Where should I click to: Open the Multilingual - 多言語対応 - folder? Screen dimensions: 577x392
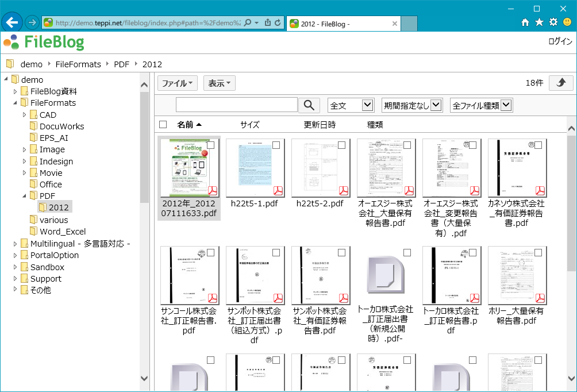(80, 244)
